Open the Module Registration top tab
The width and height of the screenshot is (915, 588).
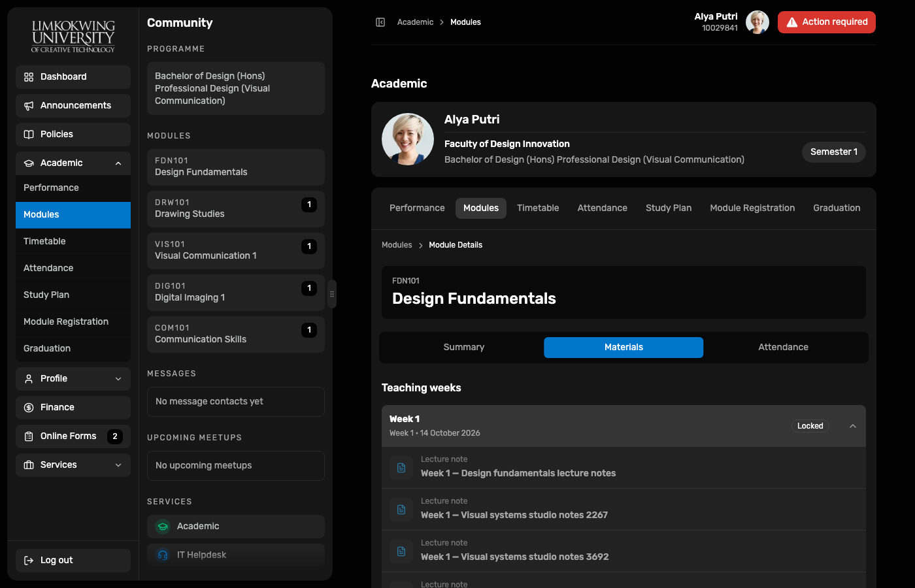[752, 208]
